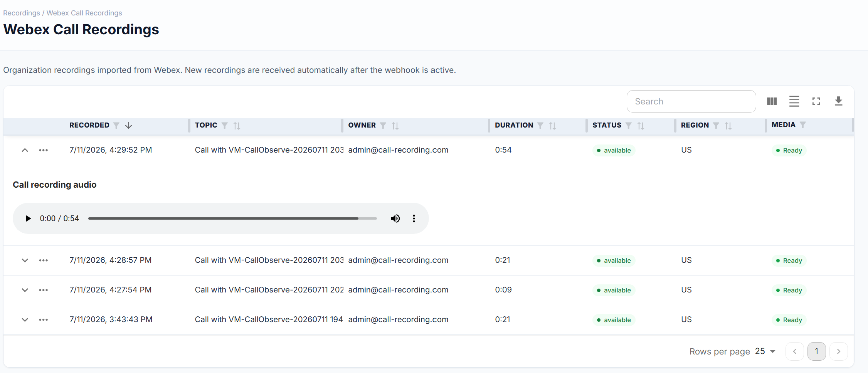The image size is (868, 373).
Task: Click the 0:09 duration cell
Action: click(503, 290)
